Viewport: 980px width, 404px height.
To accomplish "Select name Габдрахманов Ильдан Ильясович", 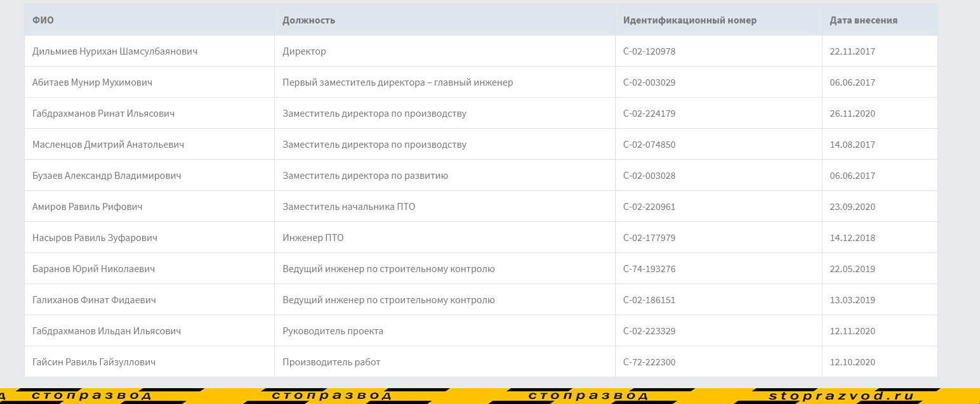I will point(107,331).
